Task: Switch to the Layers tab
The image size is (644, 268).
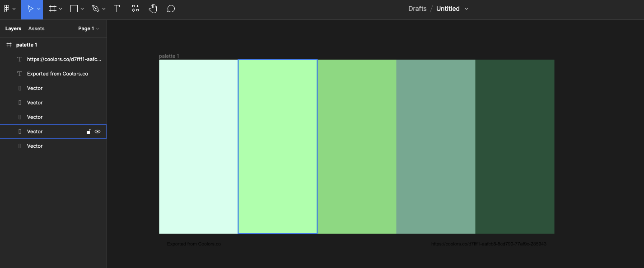Action: [x=13, y=28]
